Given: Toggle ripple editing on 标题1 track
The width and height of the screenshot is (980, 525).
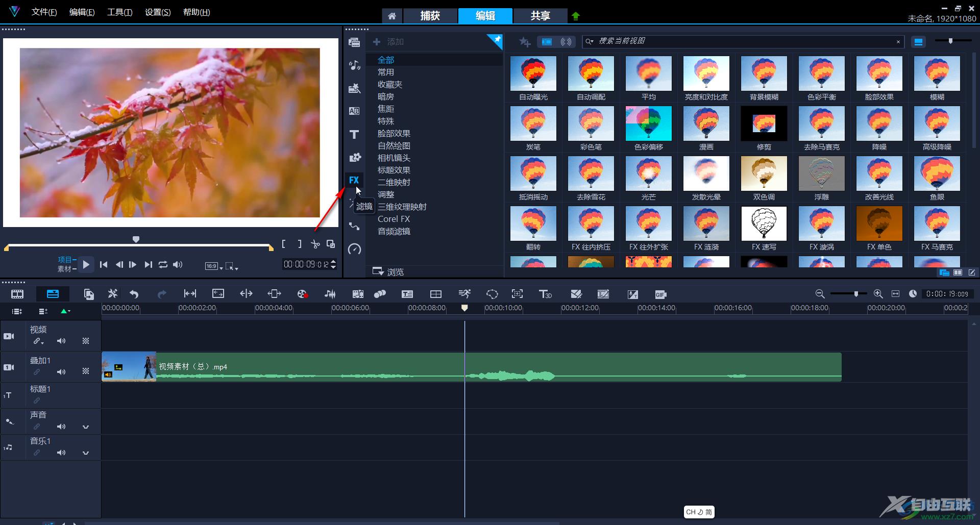Looking at the screenshot, I should coord(37,401).
